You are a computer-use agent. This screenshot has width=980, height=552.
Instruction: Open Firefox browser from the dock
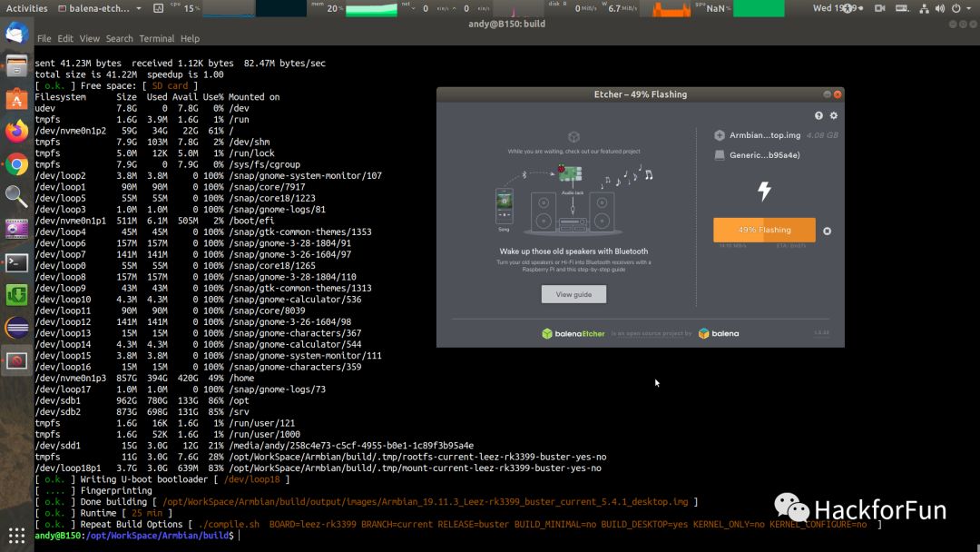[x=17, y=132]
